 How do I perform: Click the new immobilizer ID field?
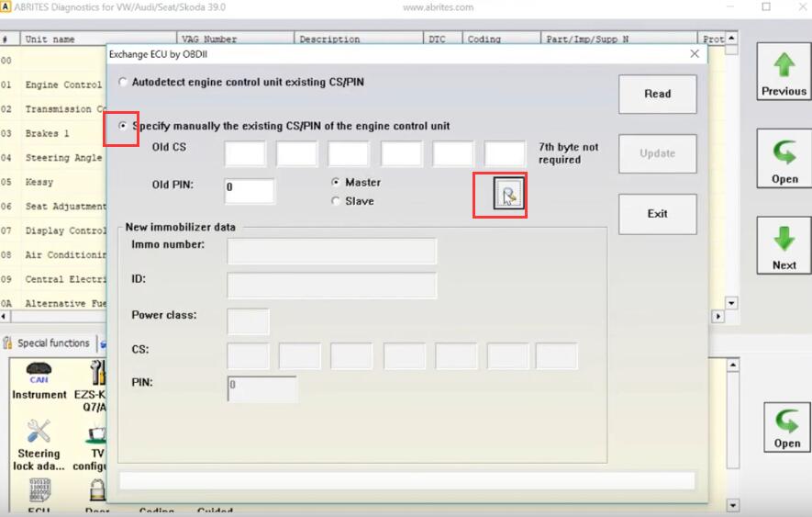coord(332,286)
